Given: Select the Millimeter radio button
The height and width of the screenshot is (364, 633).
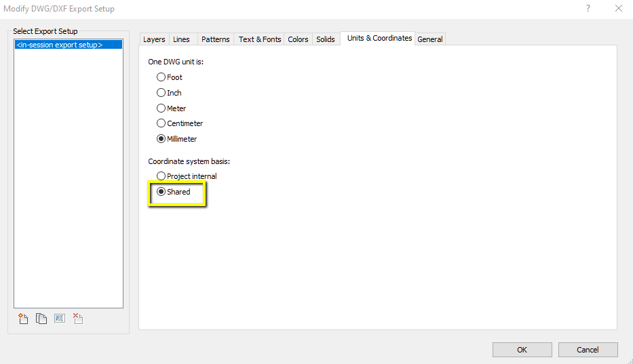Looking at the screenshot, I should point(161,139).
